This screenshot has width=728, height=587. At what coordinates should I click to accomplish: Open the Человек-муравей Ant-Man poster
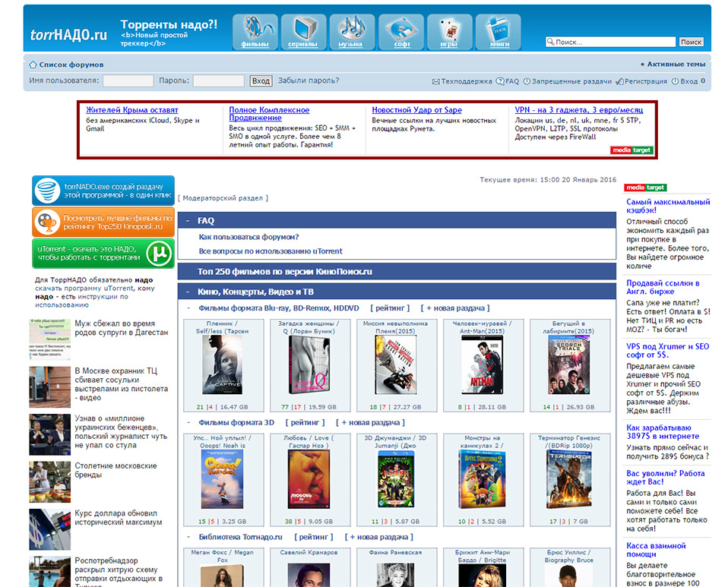(482, 365)
